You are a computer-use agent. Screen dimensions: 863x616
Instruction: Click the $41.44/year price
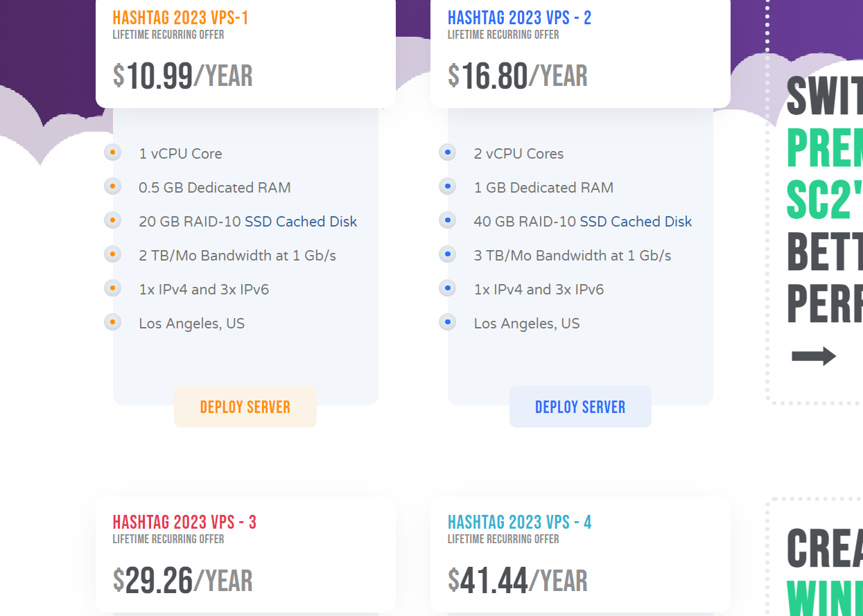[x=518, y=581]
